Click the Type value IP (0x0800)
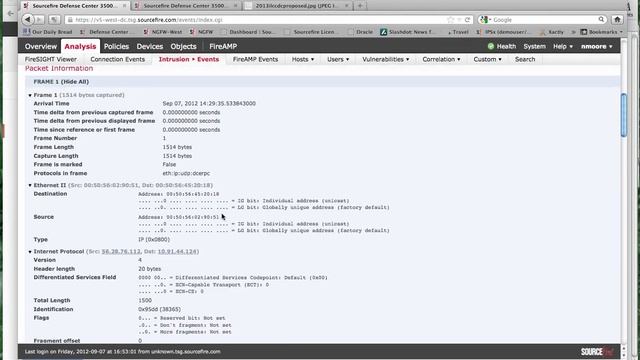Screen dimensions: 640x360 tap(154, 240)
